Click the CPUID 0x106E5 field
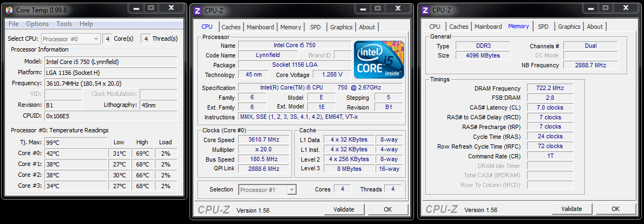The width and height of the screenshot is (644, 224). (110, 116)
